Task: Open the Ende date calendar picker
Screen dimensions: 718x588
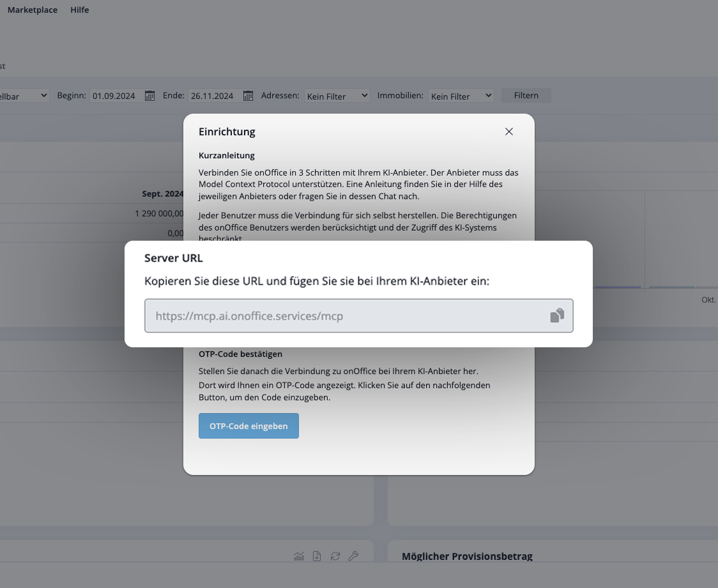Action: tap(248, 96)
